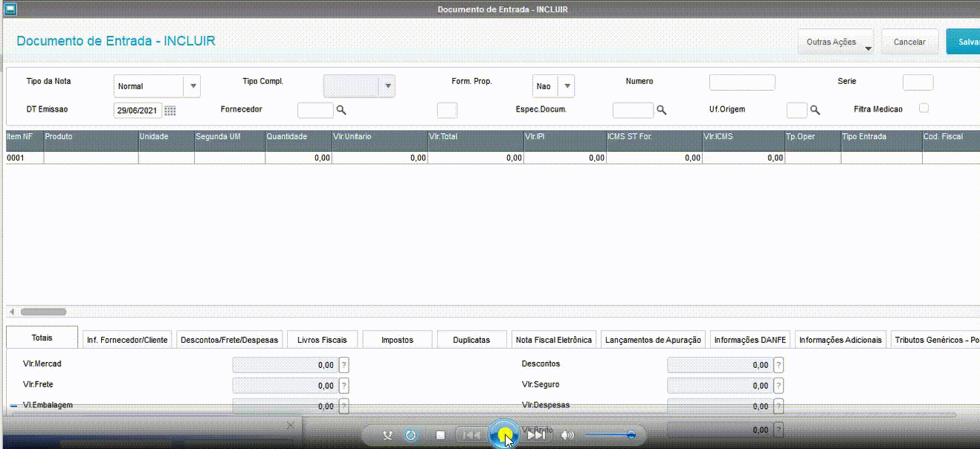Open Lançamentos de Apuração tab
Viewport: 980px width, 449px height.
653,340
